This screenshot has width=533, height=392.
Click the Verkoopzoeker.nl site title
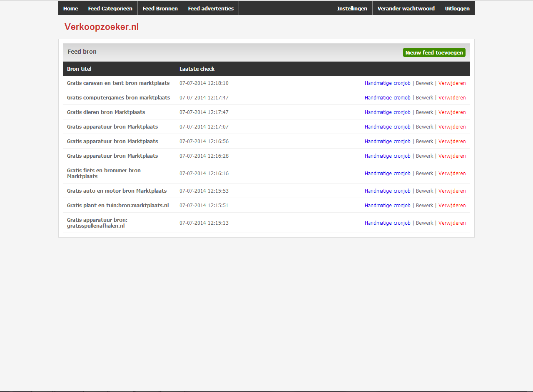tap(102, 27)
